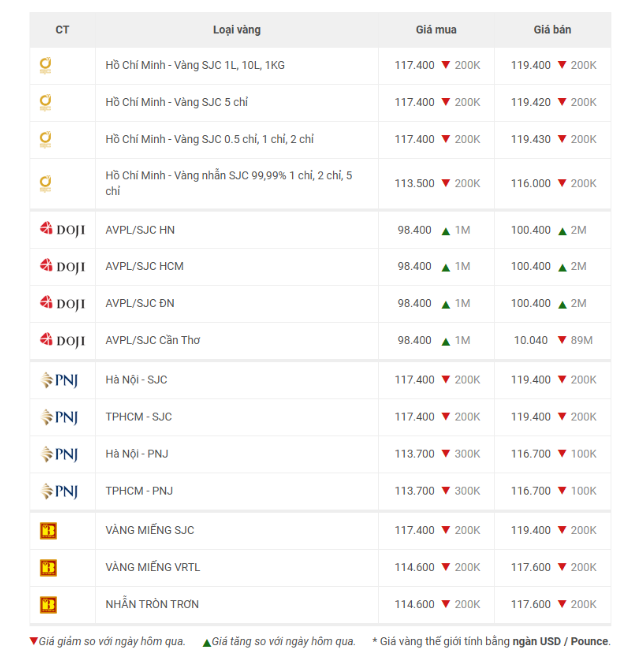Viewport: 638px width, 668px height.
Task: Click sell price 119.400 for VÀNG MIẾNG SJC
Action: (x=531, y=530)
